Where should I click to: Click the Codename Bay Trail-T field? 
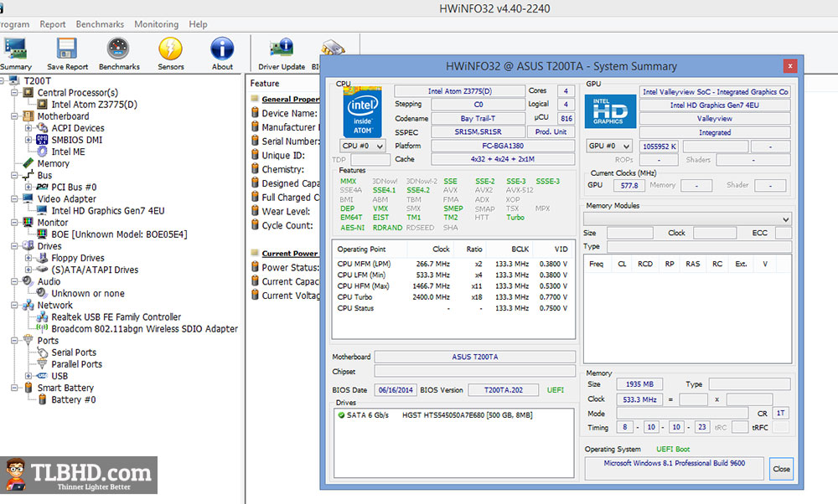(478, 118)
